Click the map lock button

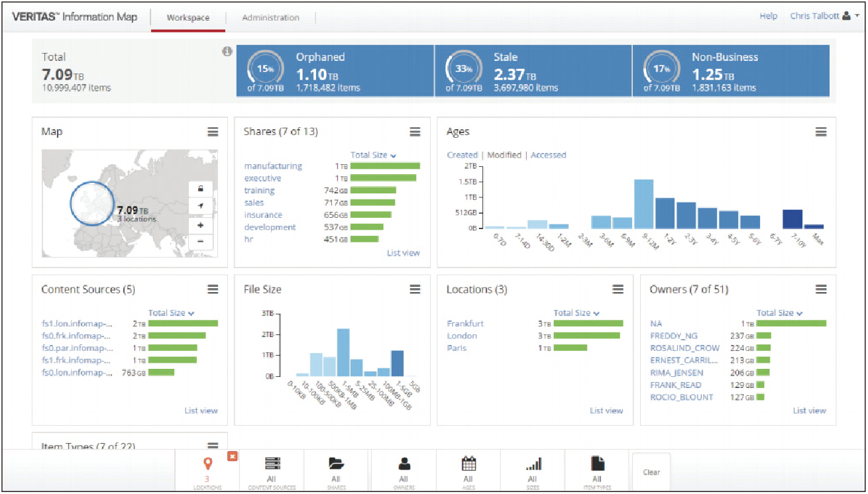coord(201,188)
